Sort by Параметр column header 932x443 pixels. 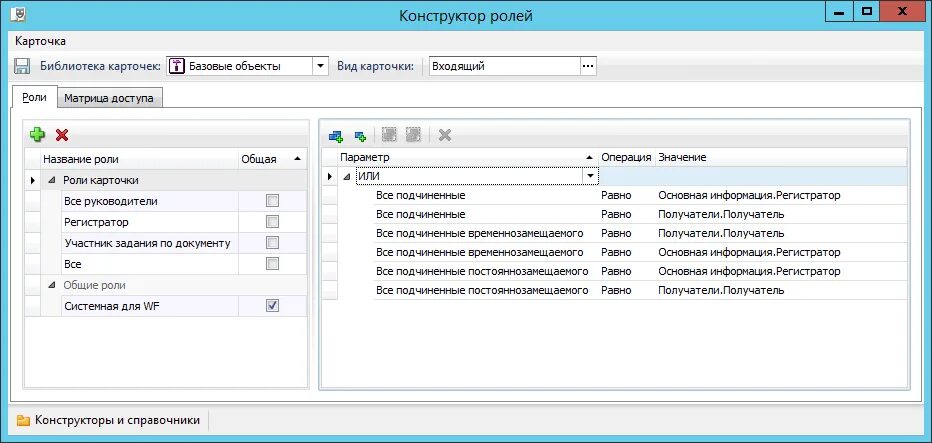coord(468,158)
